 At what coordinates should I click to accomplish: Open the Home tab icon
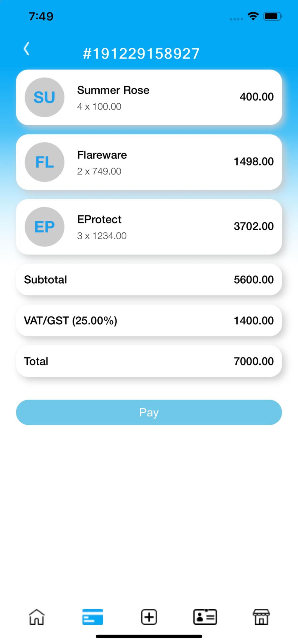tap(37, 617)
